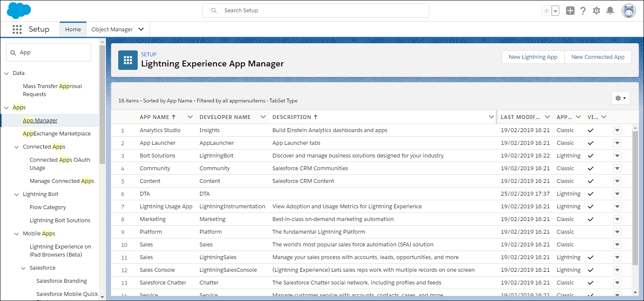Open row actions for Lightning Usage App
The width and height of the screenshot is (644, 301).
tap(617, 207)
